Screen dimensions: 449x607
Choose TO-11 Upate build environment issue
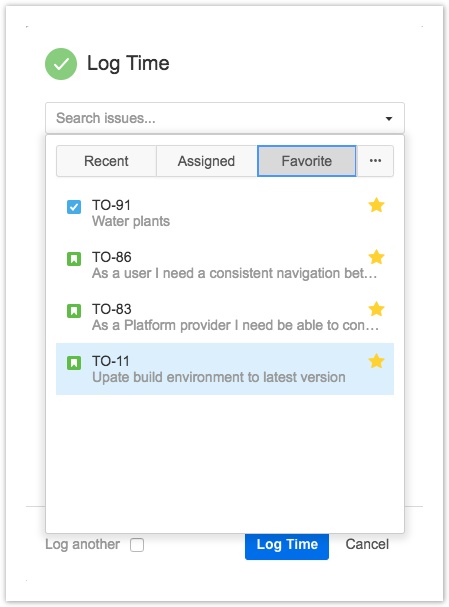pyautogui.click(x=225, y=369)
